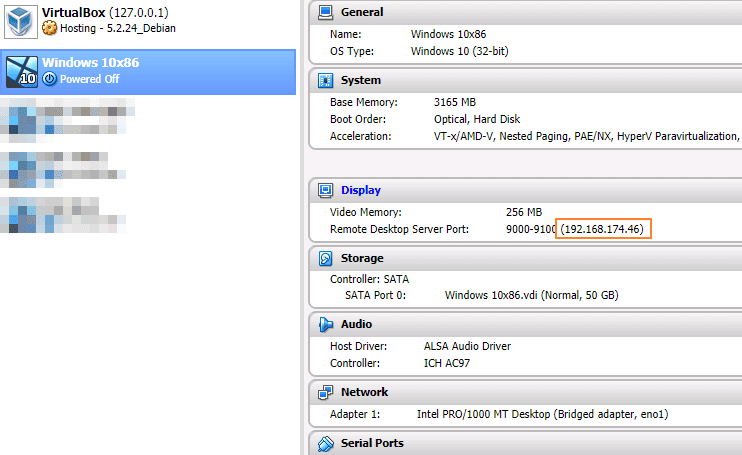Click the Powered Off status label

89,79
